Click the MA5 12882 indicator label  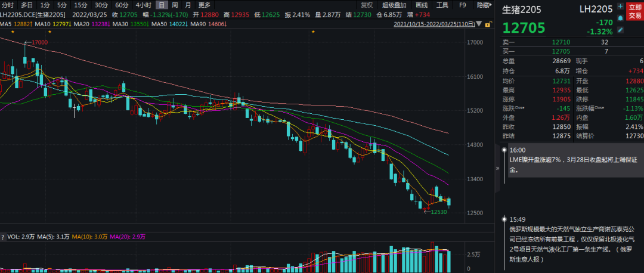click(16, 24)
